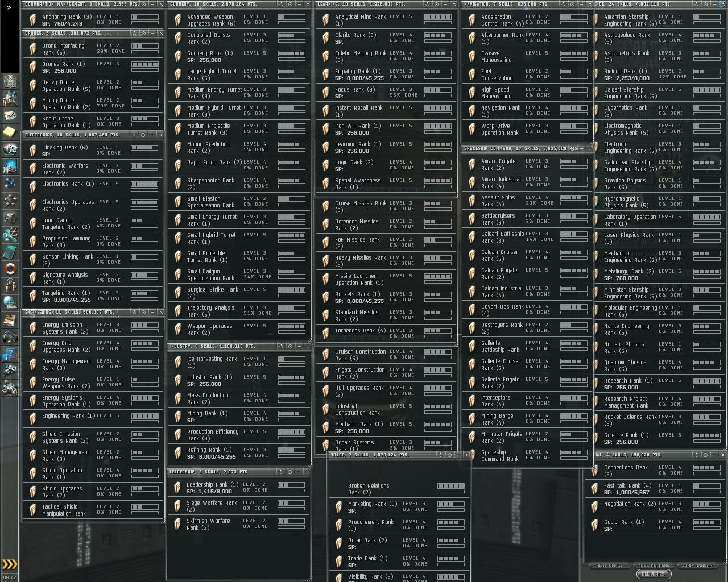
Task: Click the 08:42 clock in the sidebar
Action: click(x=10, y=577)
